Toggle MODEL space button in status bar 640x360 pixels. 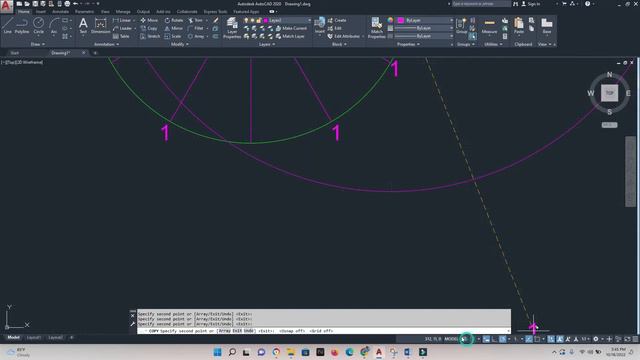point(451,339)
